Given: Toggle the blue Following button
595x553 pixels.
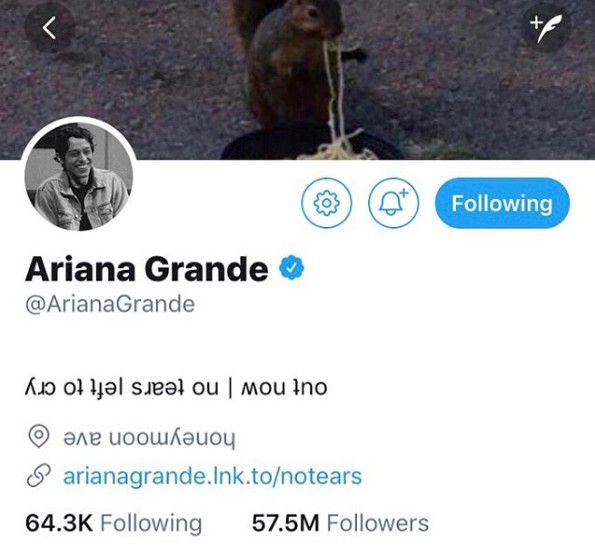Looking at the screenshot, I should coord(502,203).
